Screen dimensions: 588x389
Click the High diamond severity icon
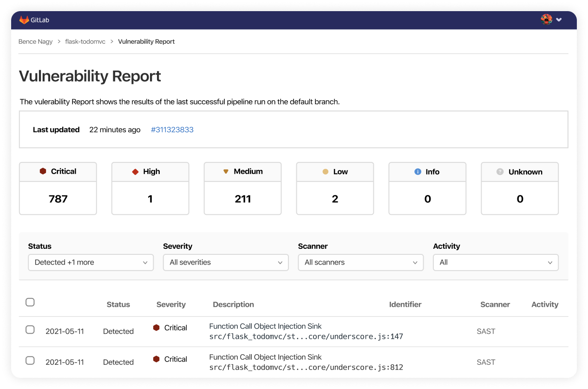[x=135, y=172]
